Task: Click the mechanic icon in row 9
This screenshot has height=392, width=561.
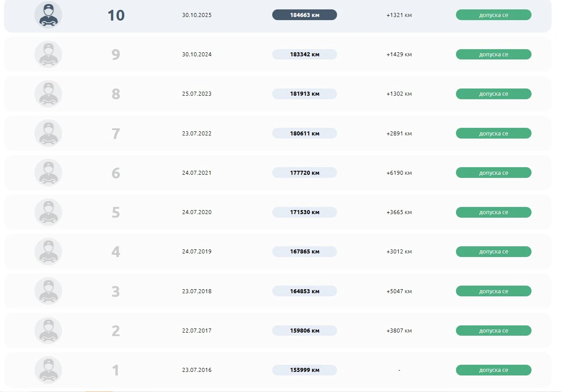Action: [x=48, y=55]
